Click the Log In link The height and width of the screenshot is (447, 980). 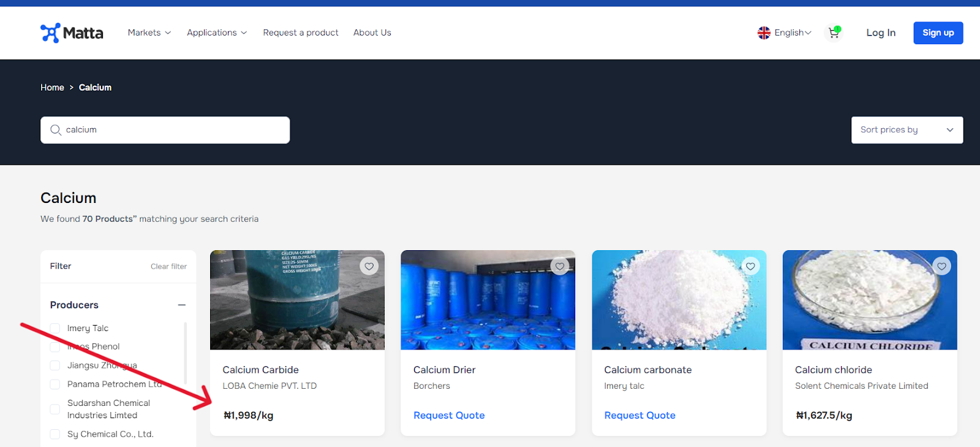pyautogui.click(x=881, y=32)
